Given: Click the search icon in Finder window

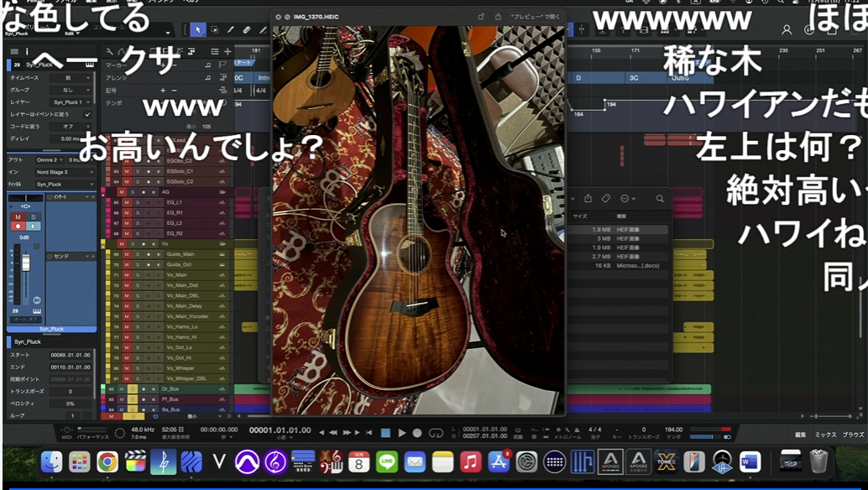Looking at the screenshot, I should coord(660,199).
